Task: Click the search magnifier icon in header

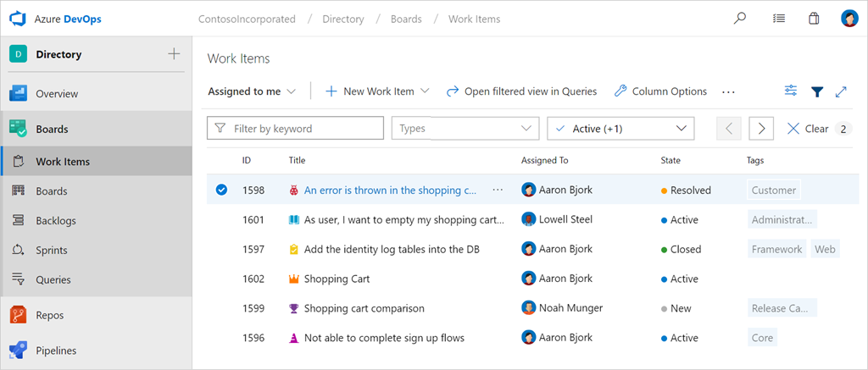Action: click(x=740, y=19)
